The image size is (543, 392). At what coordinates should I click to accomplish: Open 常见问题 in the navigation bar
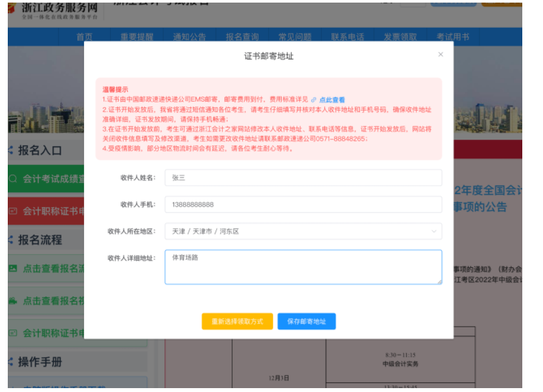coord(294,37)
